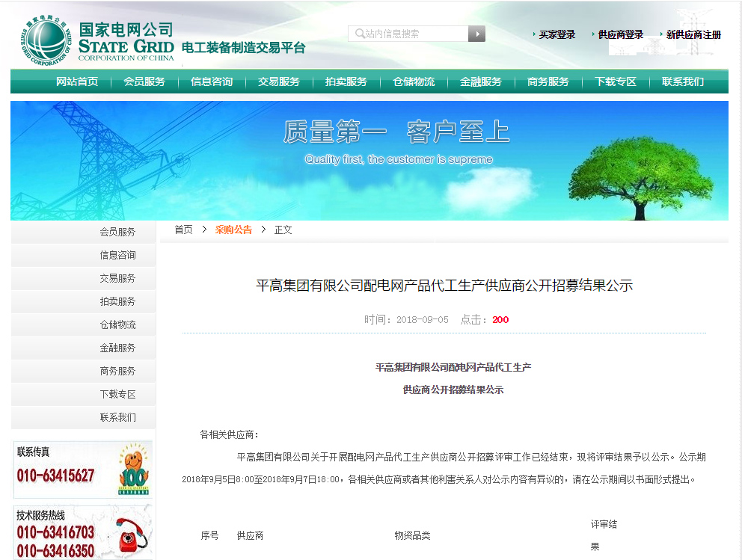Click 采购公告 breadcrumb link
The image size is (742, 560).
[233, 230]
